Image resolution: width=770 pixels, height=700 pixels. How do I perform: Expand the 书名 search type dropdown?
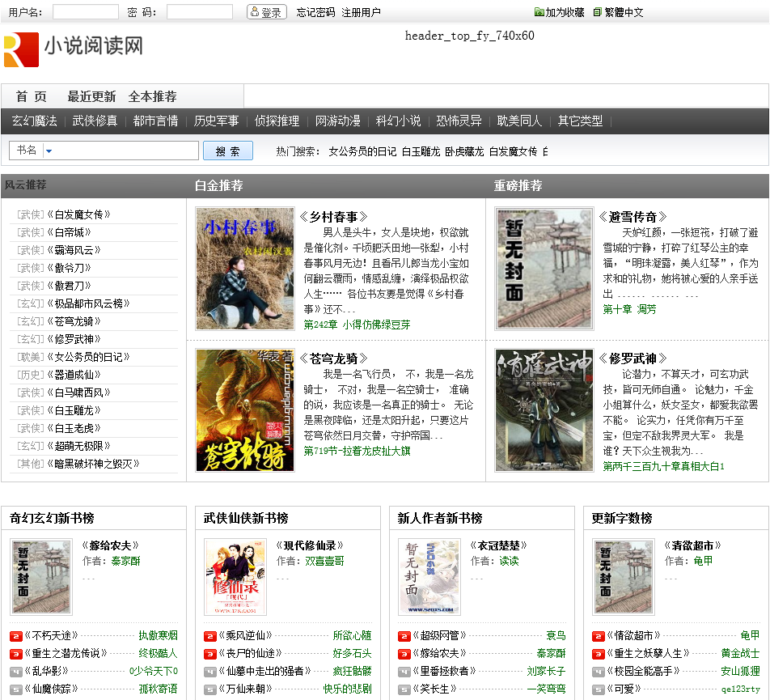(49, 151)
